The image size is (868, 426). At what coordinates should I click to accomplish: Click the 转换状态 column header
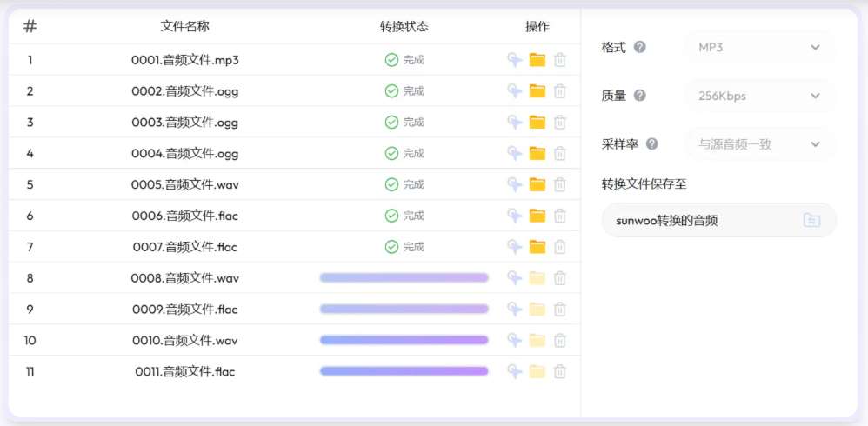pos(404,26)
